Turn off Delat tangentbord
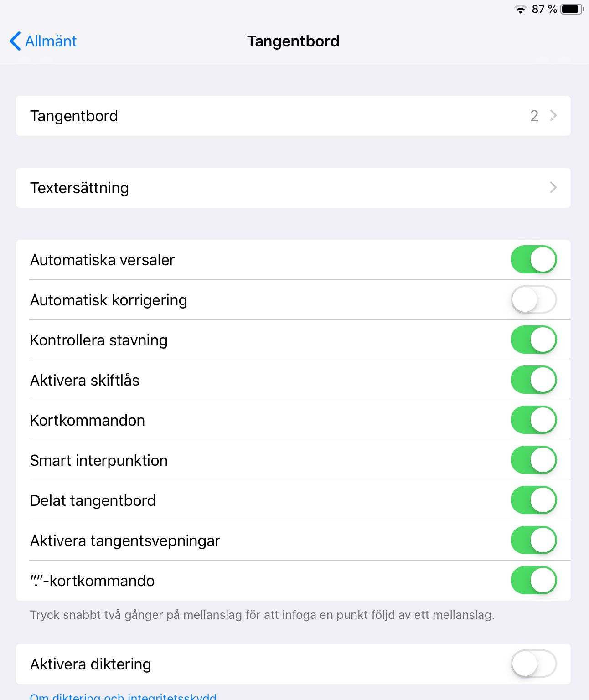This screenshot has height=700, width=589. click(x=533, y=500)
